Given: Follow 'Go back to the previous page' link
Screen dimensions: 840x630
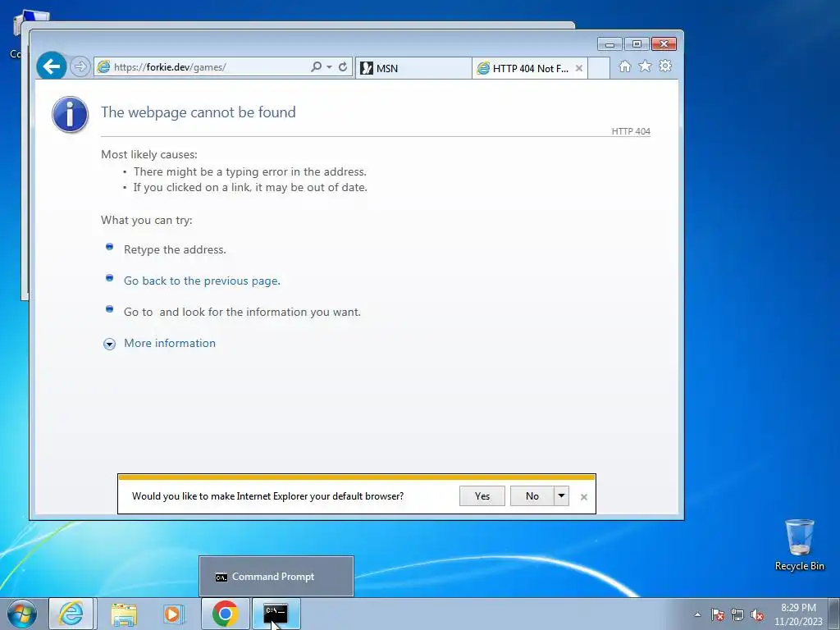Looking at the screenshot, I should [x=202, y=281].
